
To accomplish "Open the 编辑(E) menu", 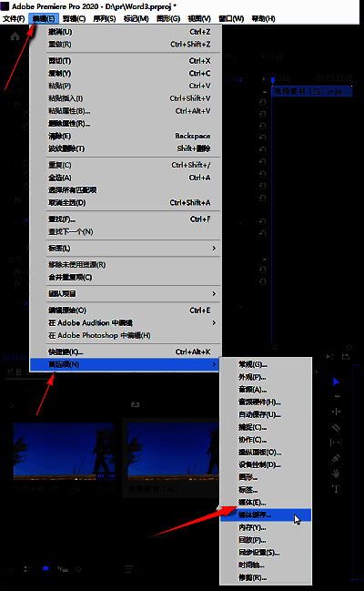I will coord(44,18).
